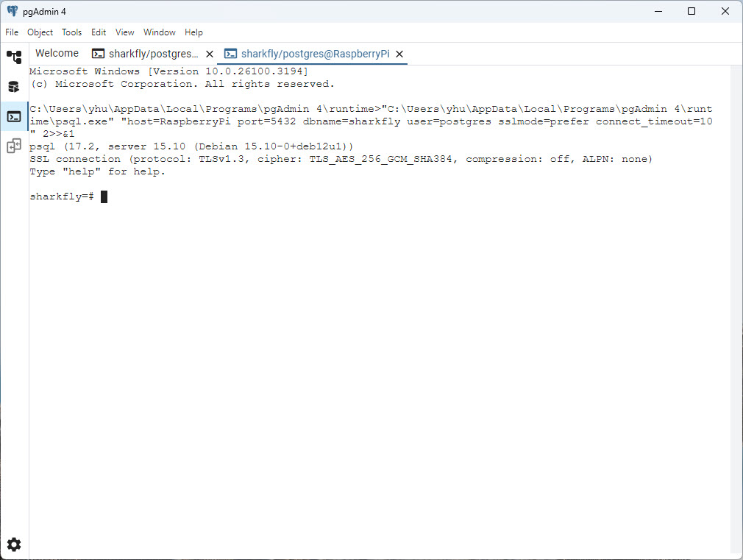Click the Microsoft Corporation copyright line
Image resolution: width=743 pixels, height=560 pixels.
click(182, 84)
